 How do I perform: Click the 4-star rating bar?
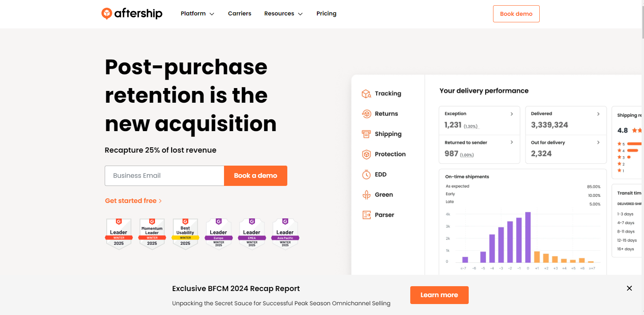tap(633, 151)
